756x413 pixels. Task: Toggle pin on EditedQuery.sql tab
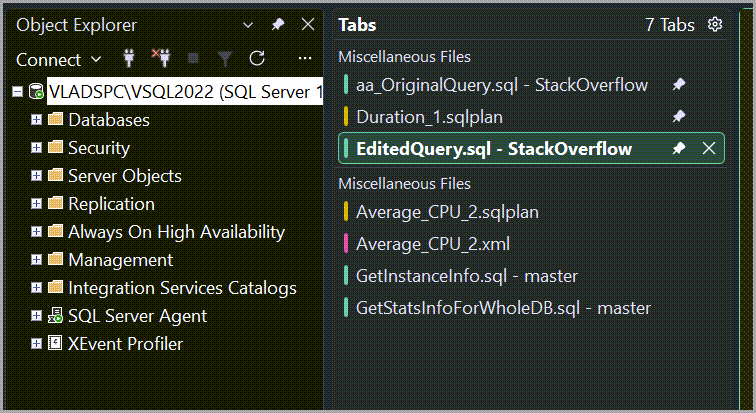[679, 149]
